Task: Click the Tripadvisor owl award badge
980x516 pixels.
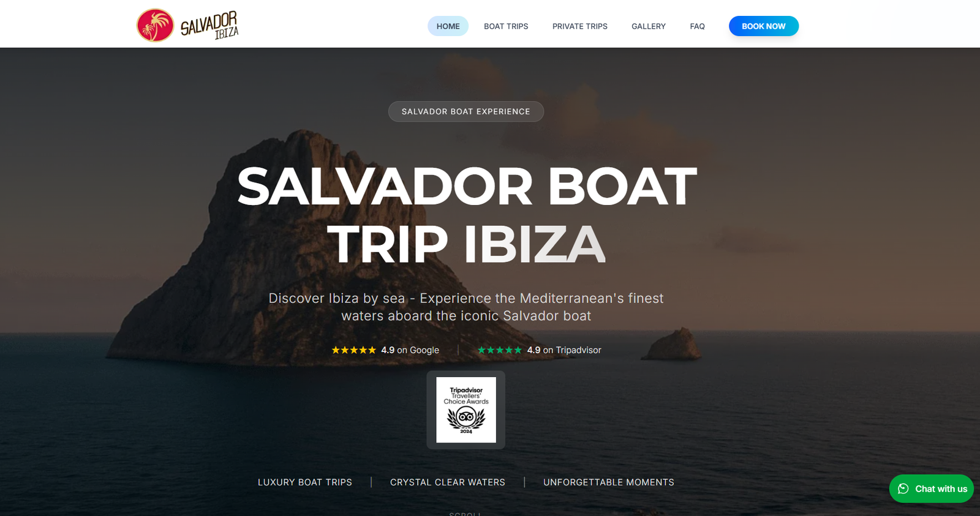Action: [466, 409]
